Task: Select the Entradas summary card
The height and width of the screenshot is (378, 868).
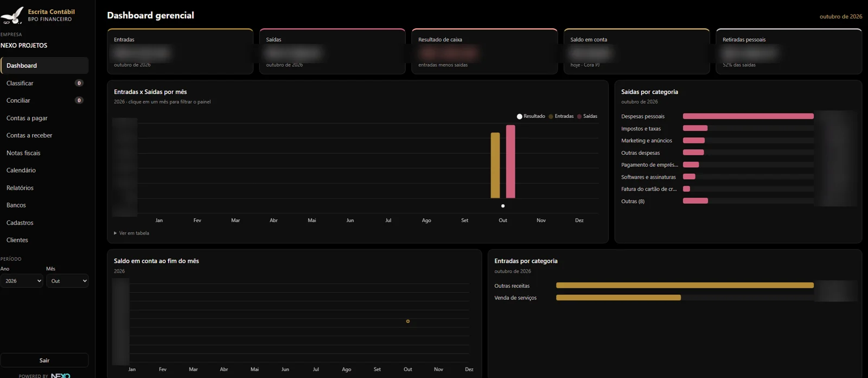Action: coord(180,51)
